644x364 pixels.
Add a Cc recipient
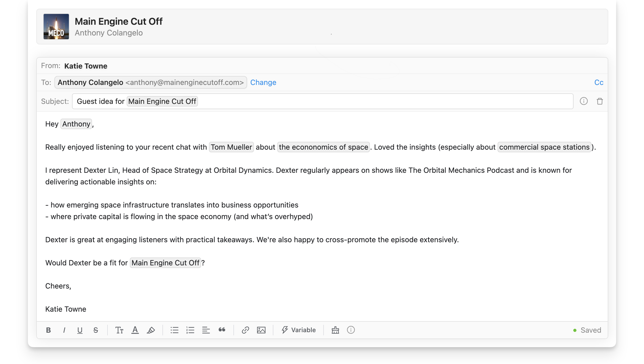599,82
